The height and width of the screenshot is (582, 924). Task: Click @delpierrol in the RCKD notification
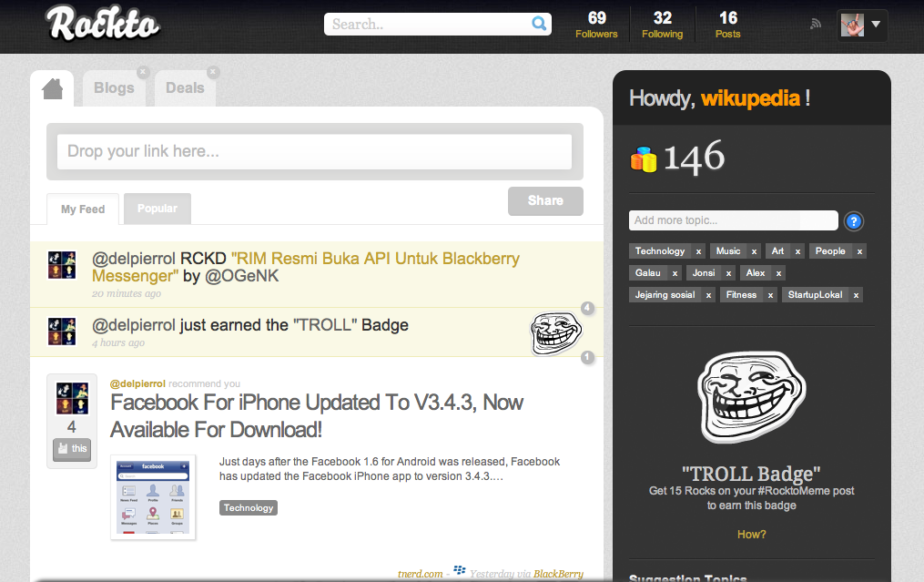(134, 259)
